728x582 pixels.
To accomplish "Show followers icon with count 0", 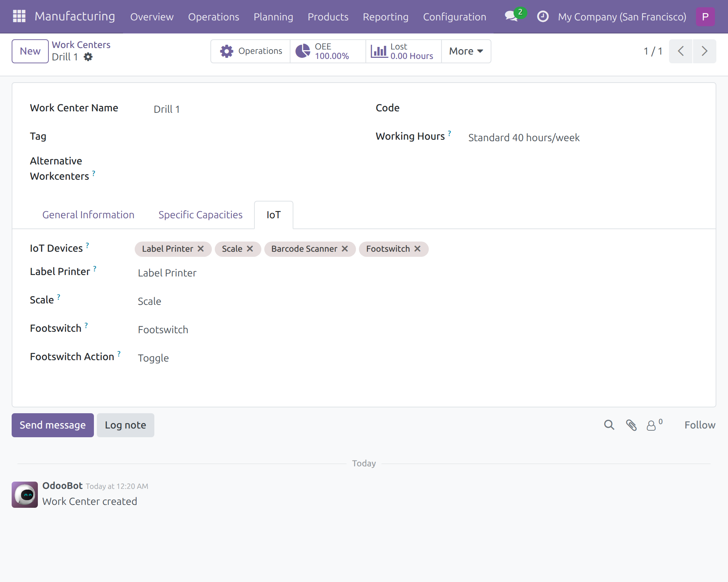I will click(x=654, y=425).
